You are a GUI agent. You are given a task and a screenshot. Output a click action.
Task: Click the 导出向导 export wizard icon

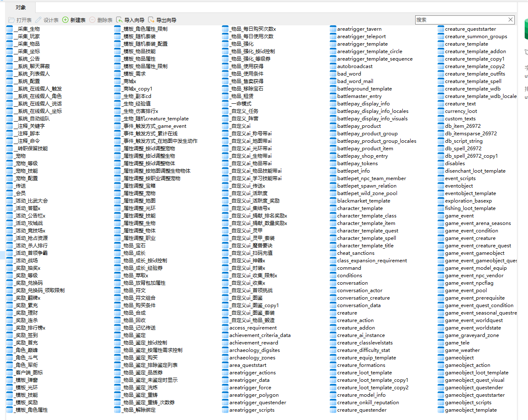coord(151,20)
